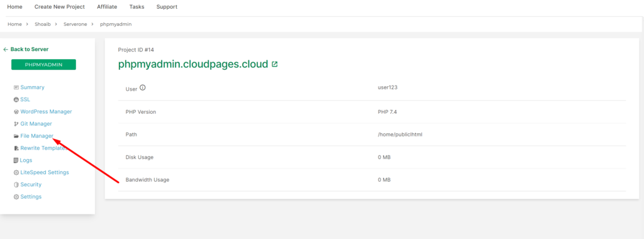Click the WordPress Manager logo icon
The height and width of the screenshot is (239, 644).
16,112
